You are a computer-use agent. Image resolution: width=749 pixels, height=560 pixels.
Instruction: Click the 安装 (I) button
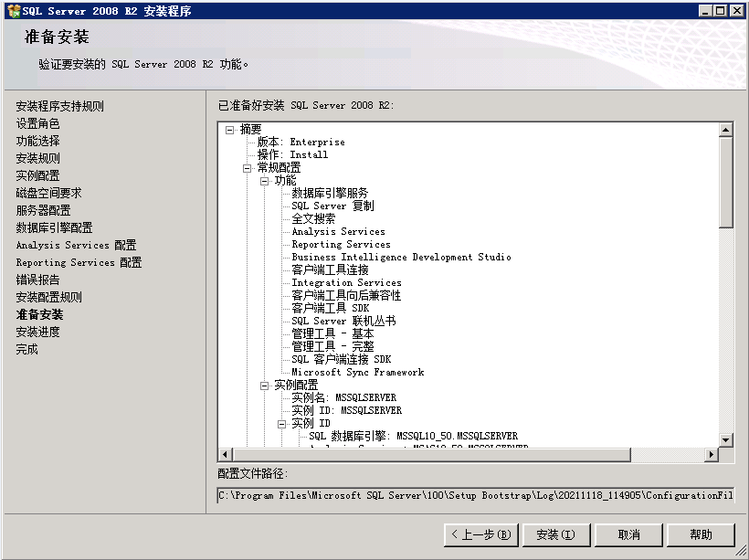pos(555,534)
